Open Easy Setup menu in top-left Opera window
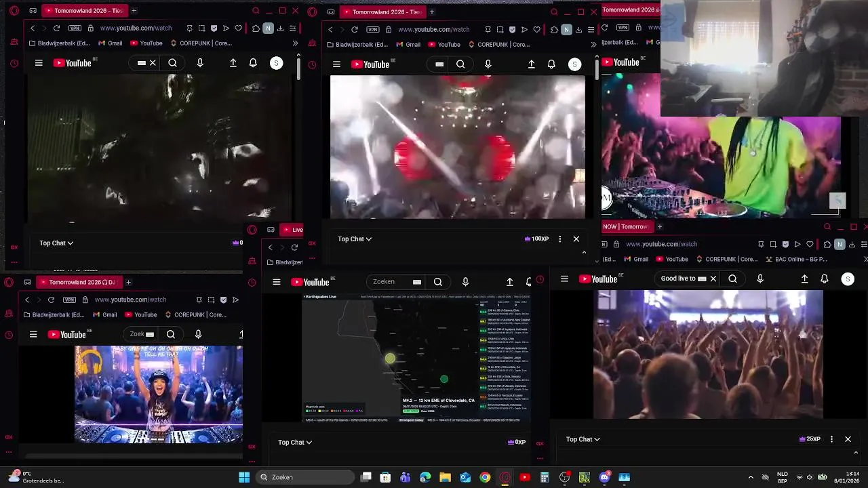The image size is (868, 488). [292, 28]
